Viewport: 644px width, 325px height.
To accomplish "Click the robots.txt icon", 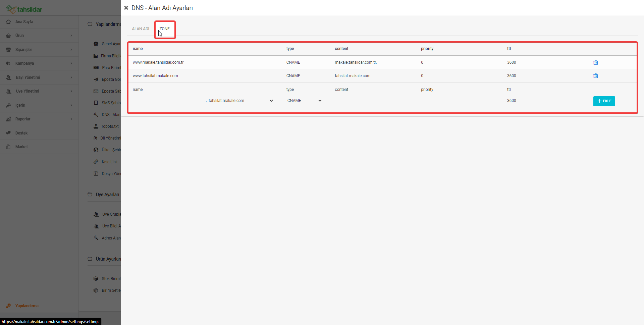I will (96, 126).
